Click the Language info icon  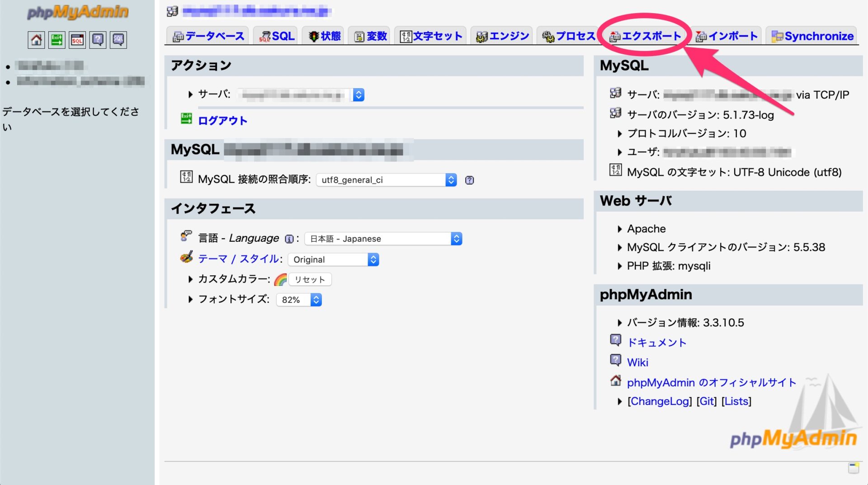click(289, 239)
